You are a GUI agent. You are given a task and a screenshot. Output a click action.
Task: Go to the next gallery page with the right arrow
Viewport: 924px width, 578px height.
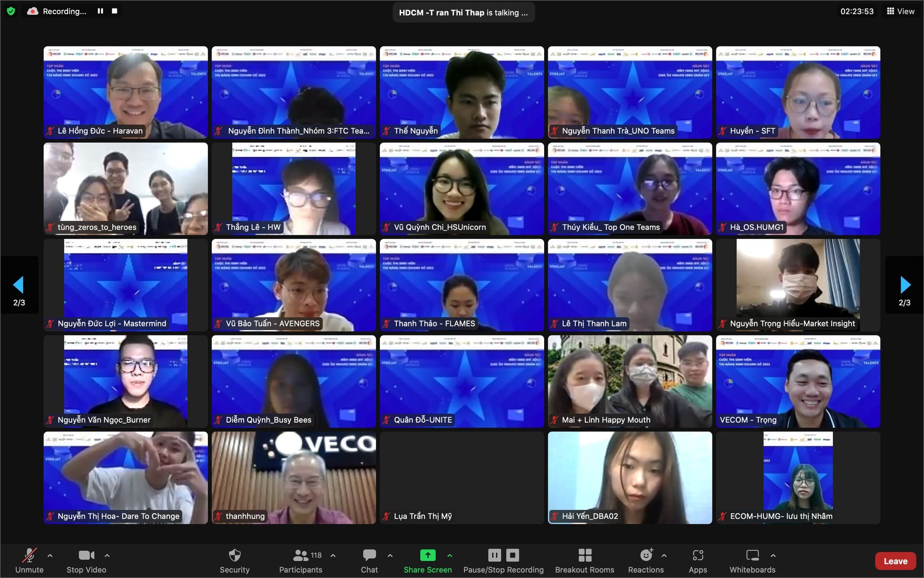pyautogui.click(x=905, y=285)
